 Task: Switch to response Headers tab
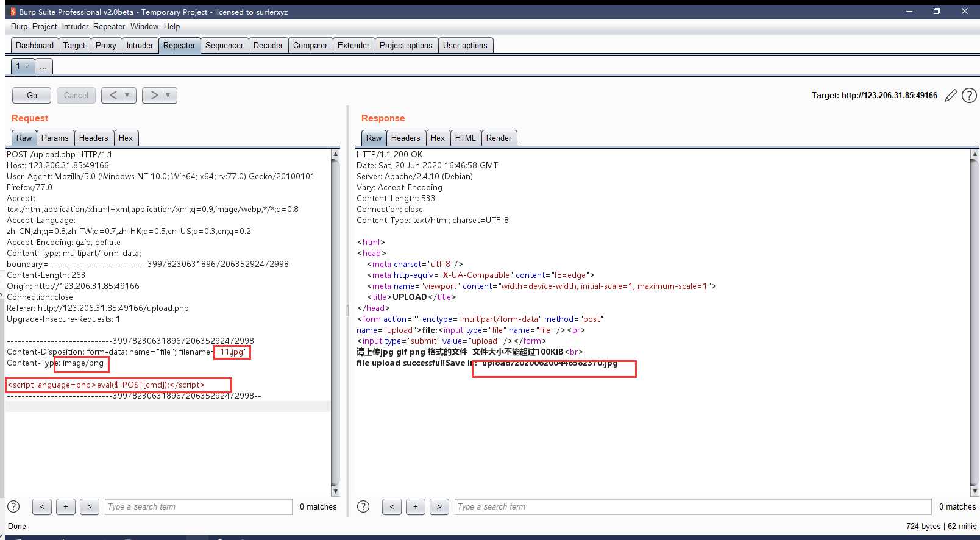pyautogui.click(x=405, y=138)
